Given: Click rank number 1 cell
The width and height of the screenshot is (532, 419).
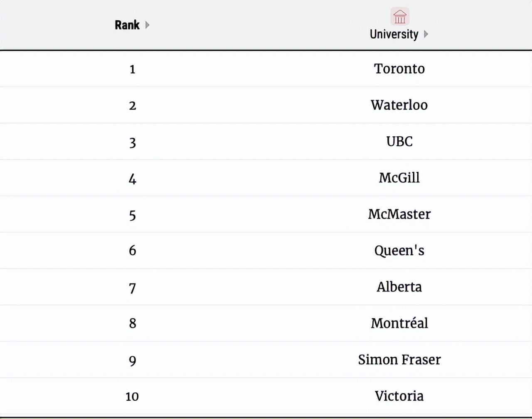Looking at the screenshot, I should pos(133,69).
